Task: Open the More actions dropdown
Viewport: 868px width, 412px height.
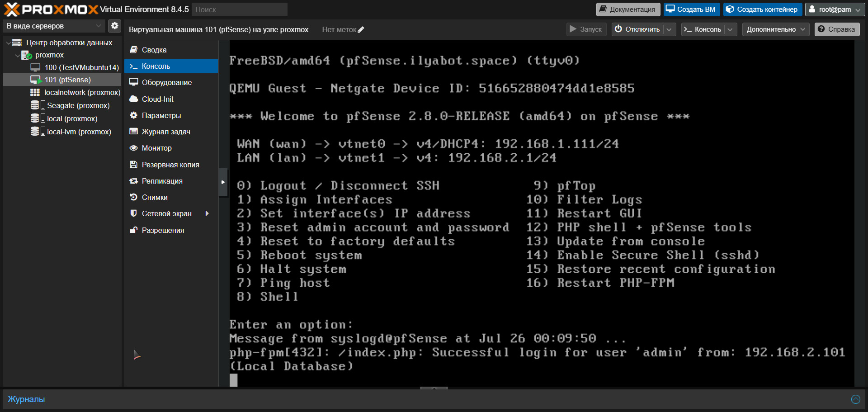Action: [x=776, y=29]
